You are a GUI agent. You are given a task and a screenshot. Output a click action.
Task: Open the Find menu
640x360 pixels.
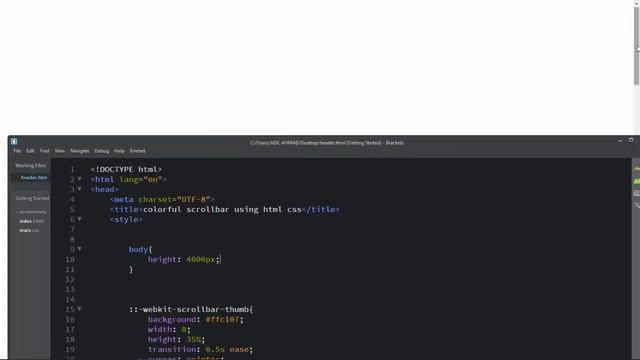[x=44, y=151]
